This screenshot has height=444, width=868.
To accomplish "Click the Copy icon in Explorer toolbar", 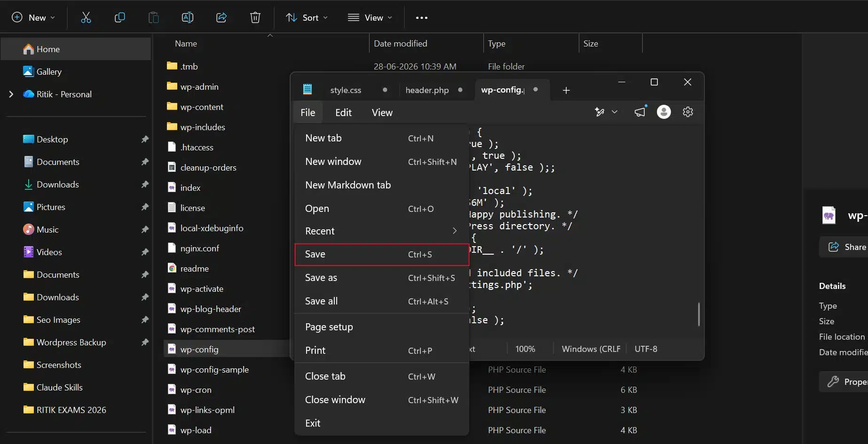I will click(119, 17).
